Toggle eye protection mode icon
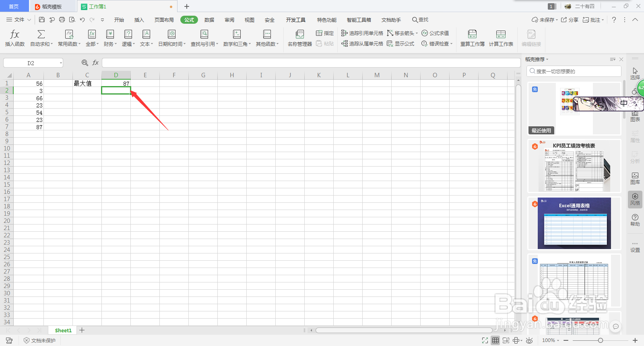Image resolution: width=644 pixels, height=346 pixels. 529,340
